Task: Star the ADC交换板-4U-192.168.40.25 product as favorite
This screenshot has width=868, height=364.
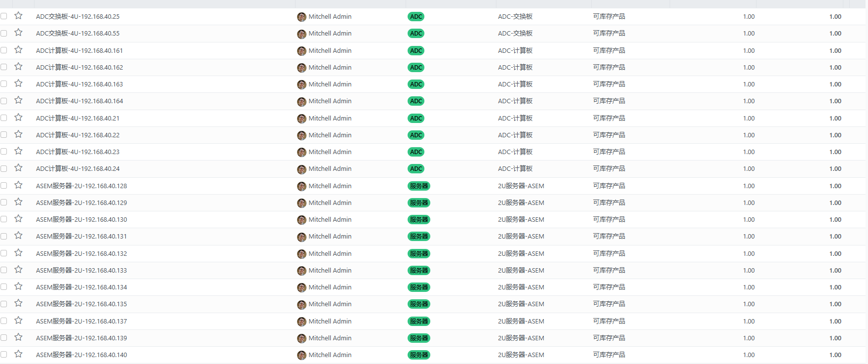Action: click(x=18, y=16)
